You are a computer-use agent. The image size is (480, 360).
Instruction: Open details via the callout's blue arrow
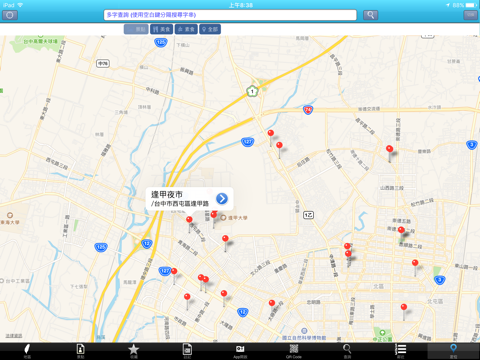pyautogui.click(x=222, y=198)
